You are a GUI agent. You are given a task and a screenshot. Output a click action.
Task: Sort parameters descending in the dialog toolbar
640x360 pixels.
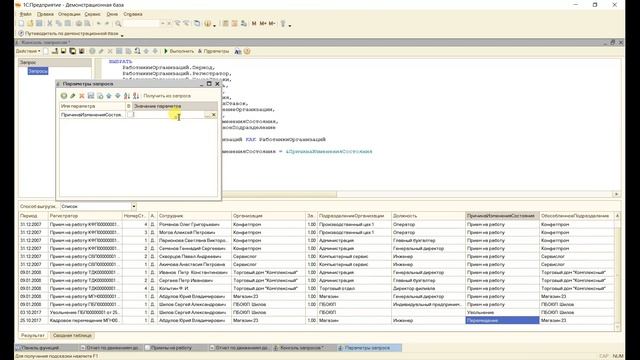coord(136,96)
